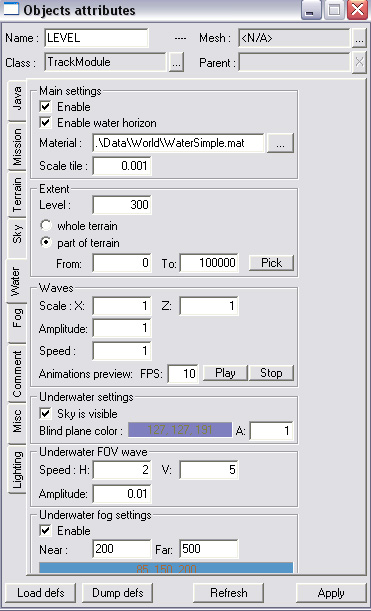Click Waves Scale Z field

(209, 306)
